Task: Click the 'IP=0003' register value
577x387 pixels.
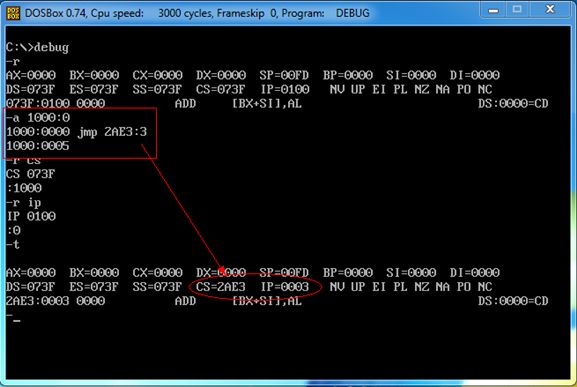Action: click(285, 287)
